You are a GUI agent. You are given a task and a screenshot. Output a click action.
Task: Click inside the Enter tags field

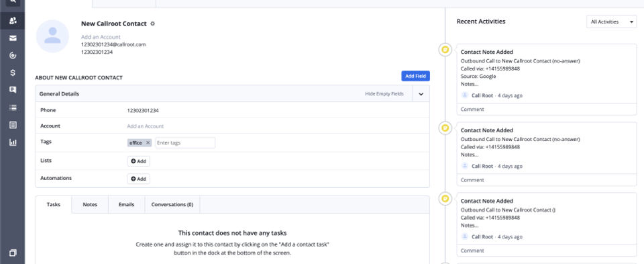pyautogui.click(x=185, y=142)
